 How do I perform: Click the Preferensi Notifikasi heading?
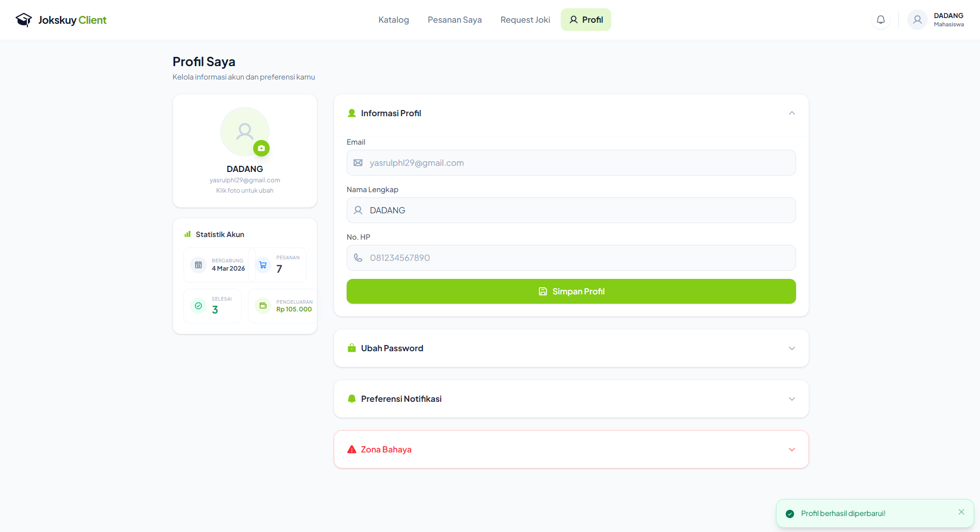pos(401,399)
